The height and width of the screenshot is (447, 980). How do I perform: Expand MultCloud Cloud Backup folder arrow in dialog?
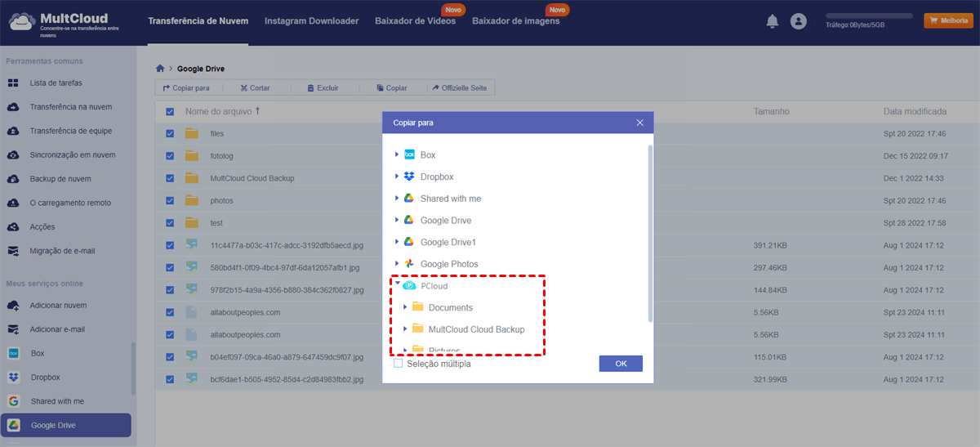[x=405, y=329]
